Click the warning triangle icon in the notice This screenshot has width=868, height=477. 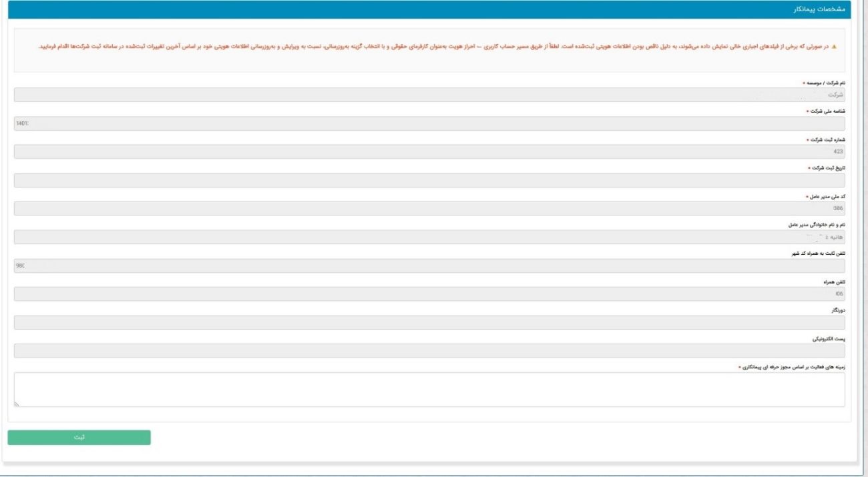[834, 47]
